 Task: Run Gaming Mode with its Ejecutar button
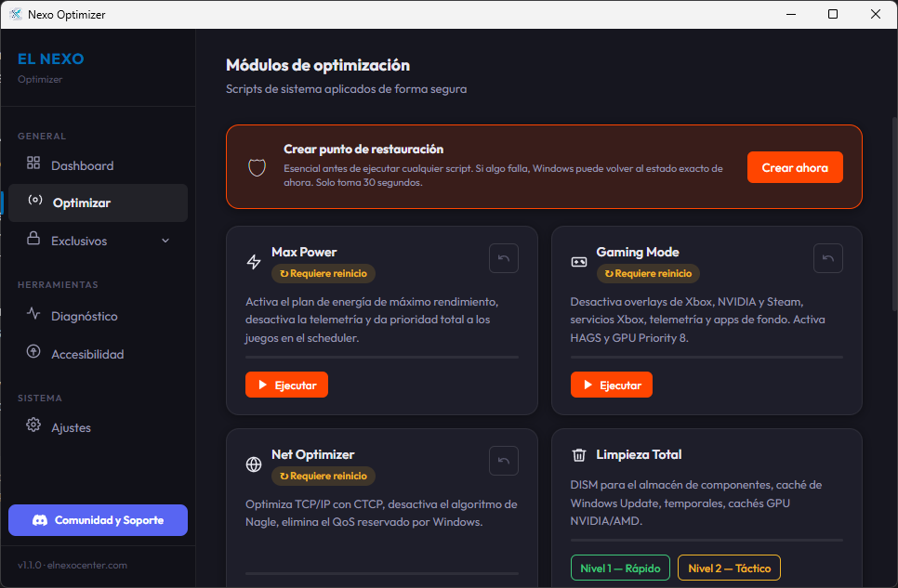(611, 384)
